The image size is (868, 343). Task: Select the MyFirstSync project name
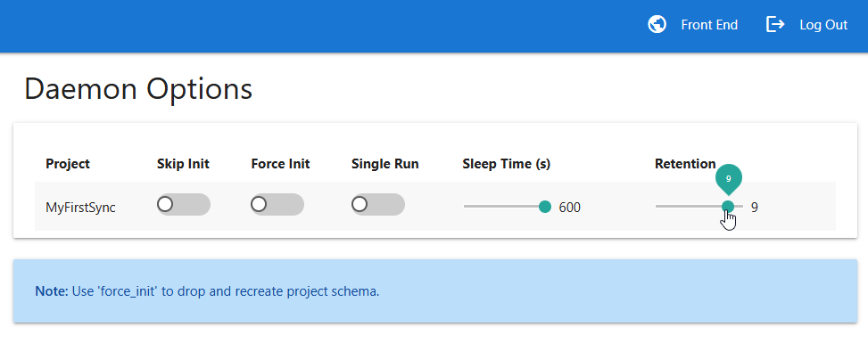pyautogui.click(x=80, y=208)
